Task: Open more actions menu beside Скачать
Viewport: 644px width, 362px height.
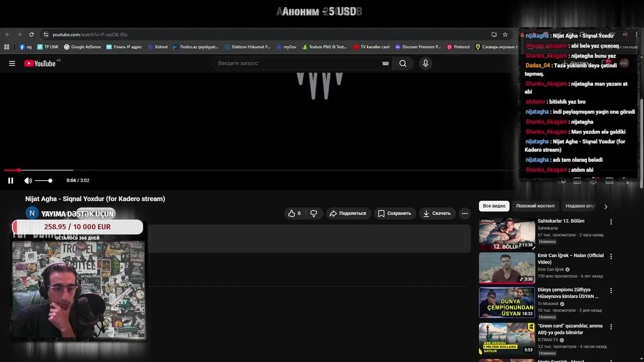Action: pos(465,213)
